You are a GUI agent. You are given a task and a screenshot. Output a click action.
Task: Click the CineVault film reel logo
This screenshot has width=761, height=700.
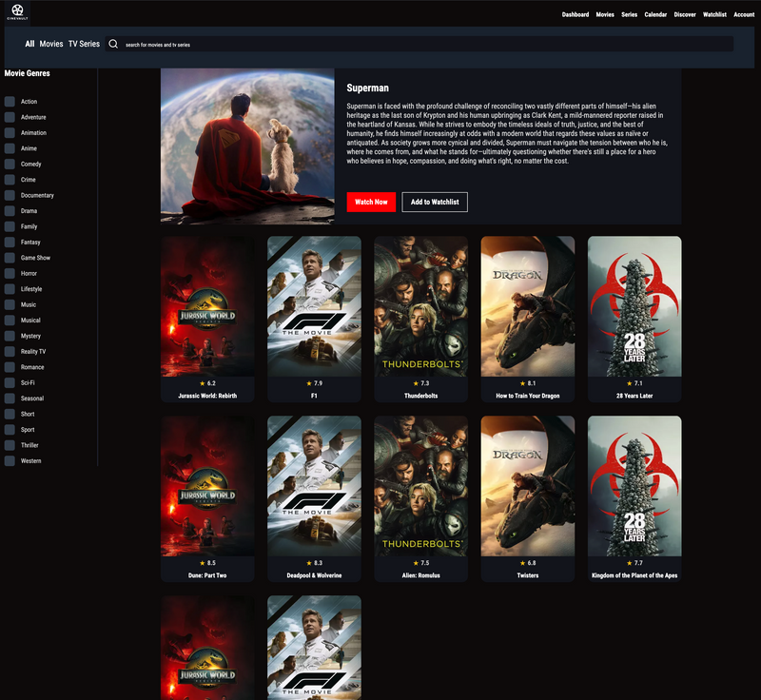(x=17, y=11)
